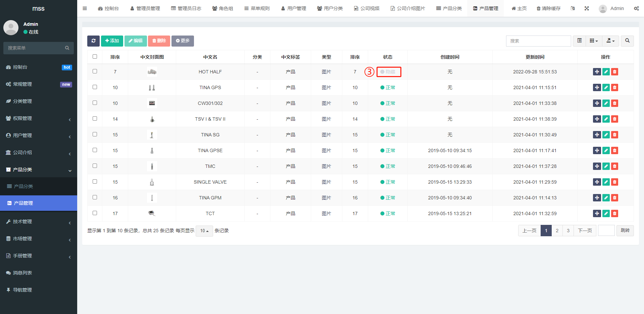
Task: Toggle the table card view icon
Action: pos(579,41)
